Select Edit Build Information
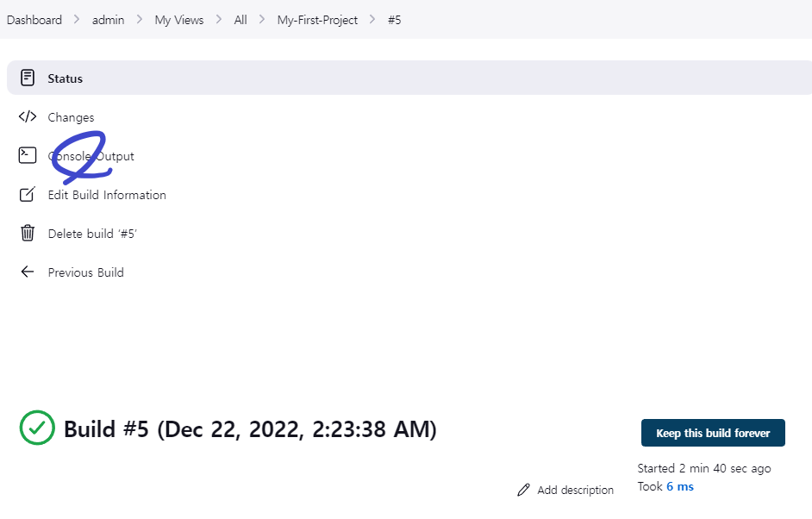Screen dimensions: 812x519 (107, 196)
